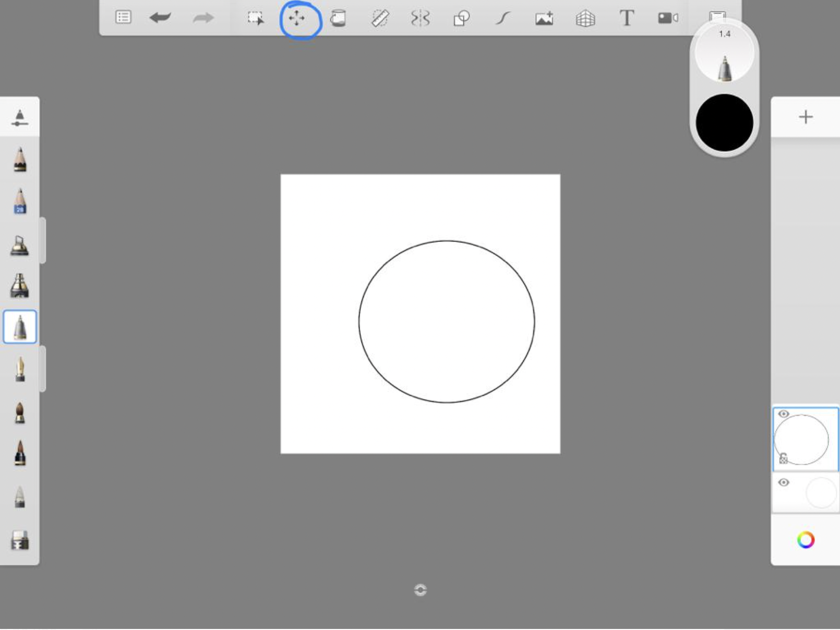Start Time-lapse recording camera
Image resolution: width=840 pixels, height=630 pixels.
(x=668, y=18)
